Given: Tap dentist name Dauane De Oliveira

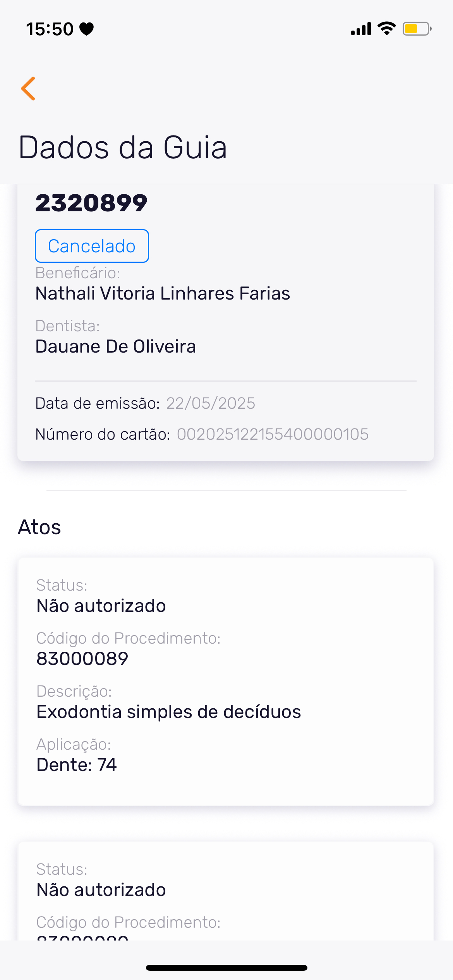Looking at the screenshot, I should tap(116, 346).
